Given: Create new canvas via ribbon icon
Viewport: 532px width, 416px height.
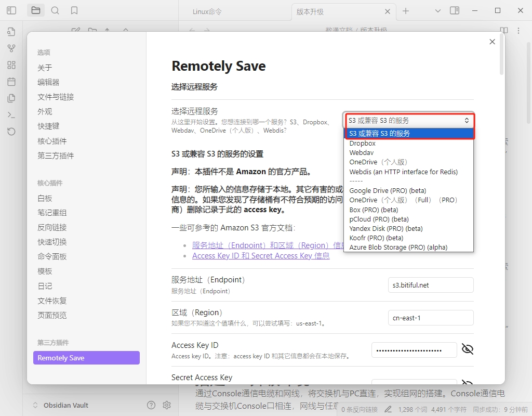Looking at the screenshot, I should [11, 65].
